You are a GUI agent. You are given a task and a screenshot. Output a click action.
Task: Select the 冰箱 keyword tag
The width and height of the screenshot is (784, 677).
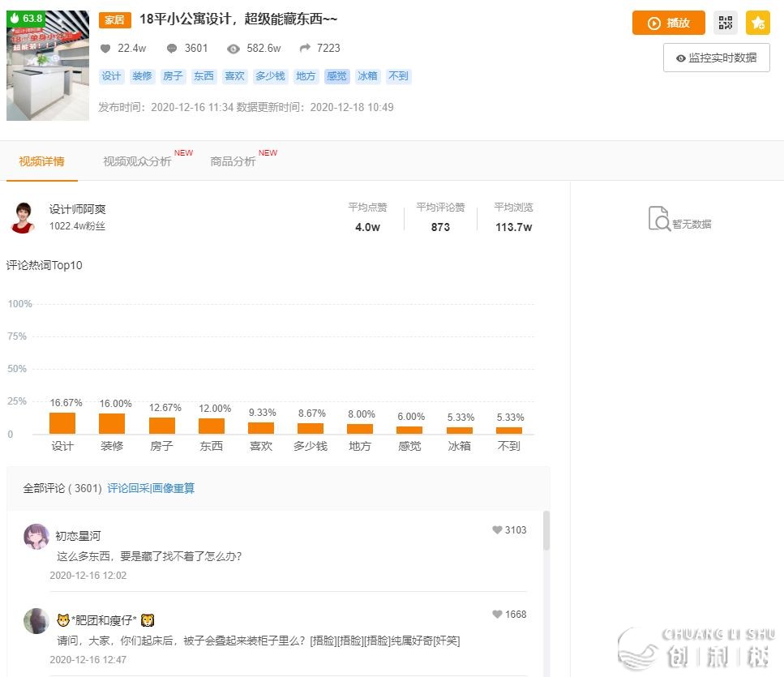[367, 76]
